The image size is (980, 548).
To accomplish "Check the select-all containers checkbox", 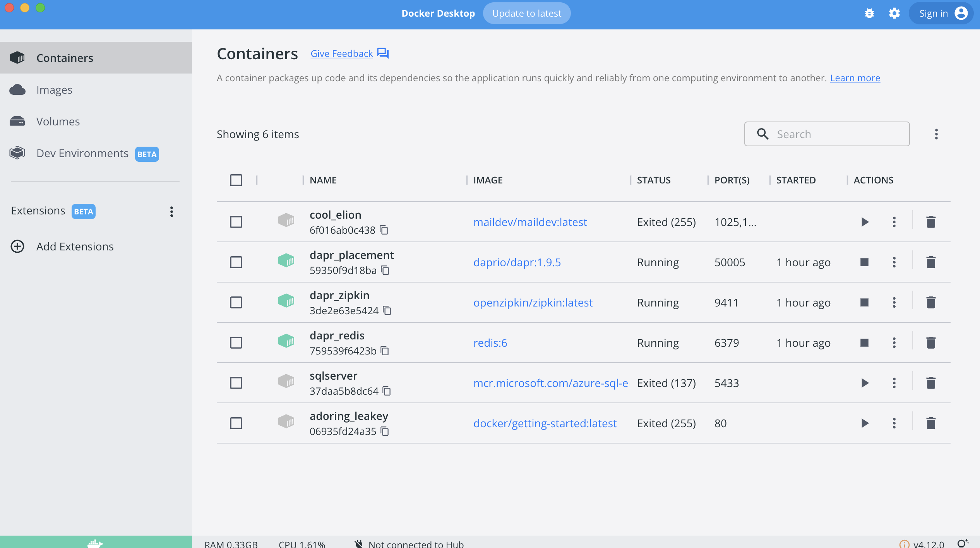I will coord(236,180).
